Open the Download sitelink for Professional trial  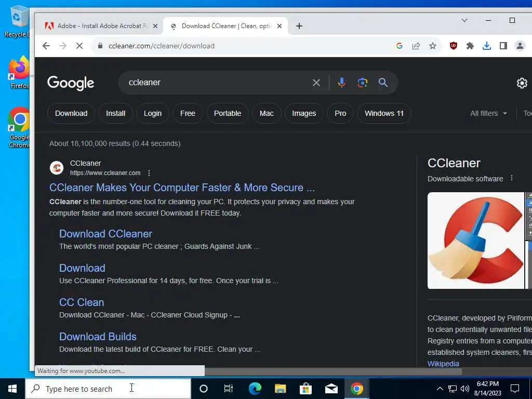[x=82, y=268]
